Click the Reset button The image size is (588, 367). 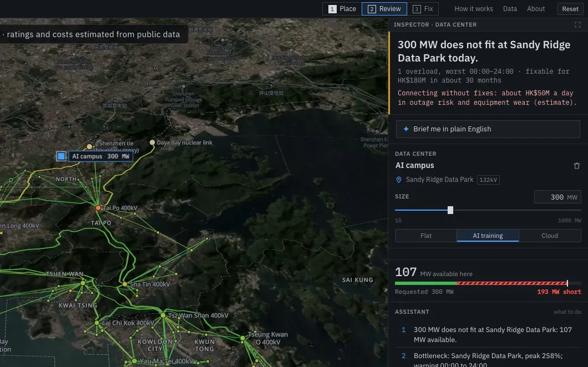point(570,9)
